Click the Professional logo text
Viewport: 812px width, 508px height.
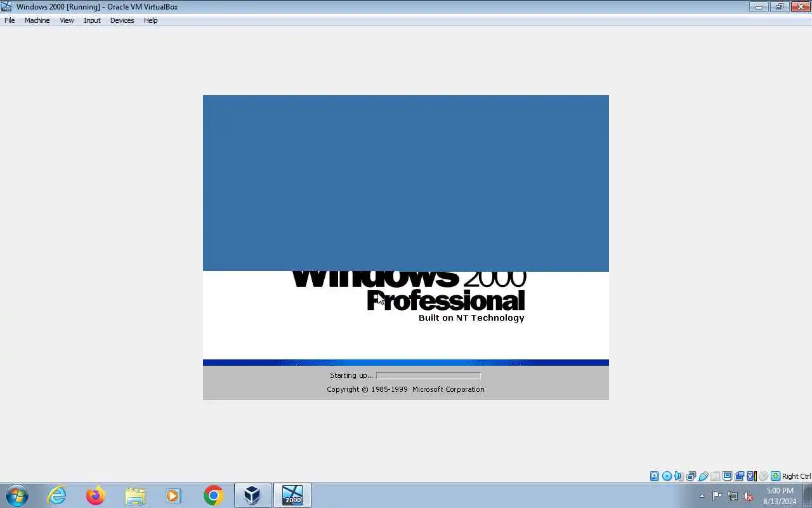coord(446,300)
